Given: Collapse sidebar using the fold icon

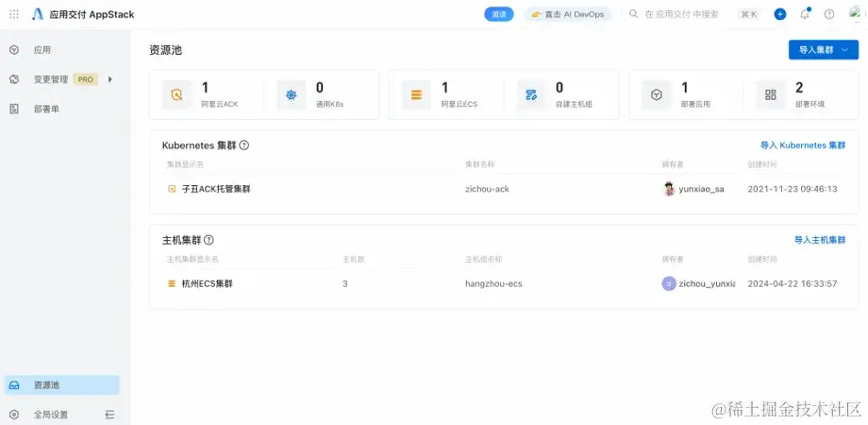Looking at the screenshot, I should click(x=109, y=415).
